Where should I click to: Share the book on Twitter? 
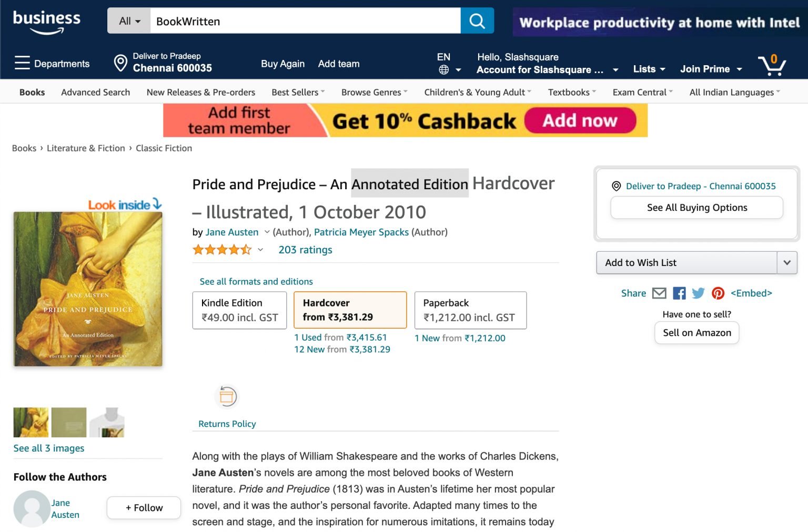[x=698, y=293]
